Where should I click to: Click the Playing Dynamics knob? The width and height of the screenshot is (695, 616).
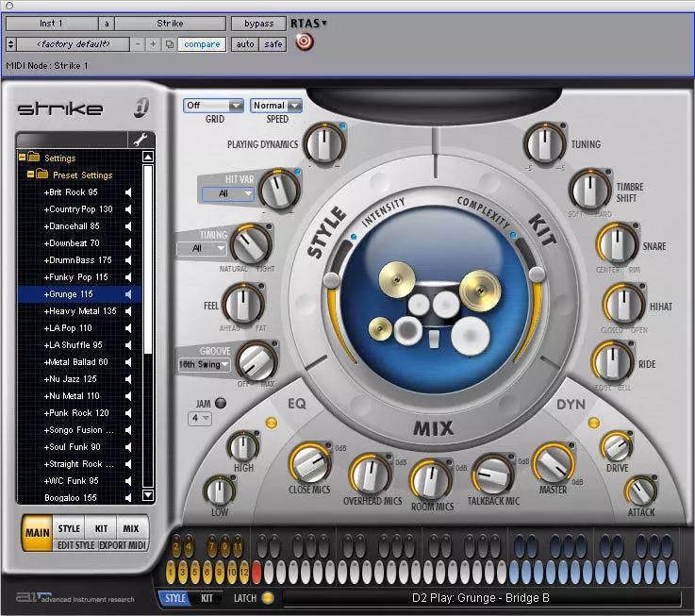[x=323, y=144]
